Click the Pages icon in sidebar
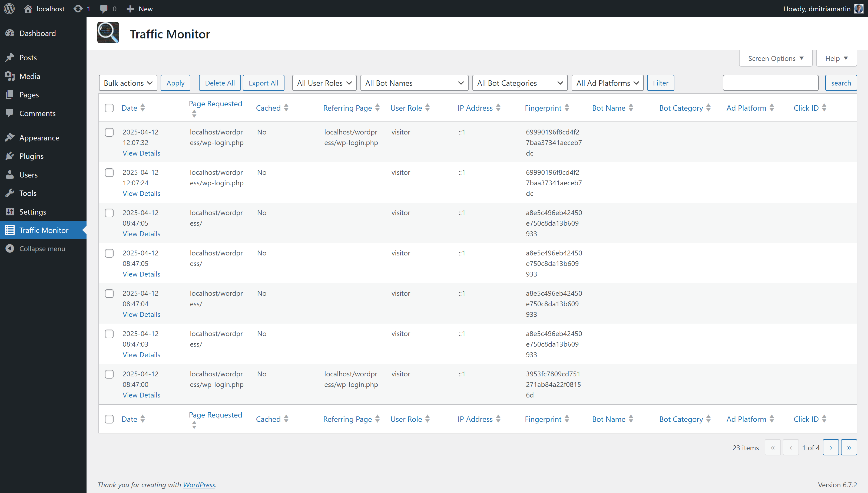Screen dimensions: 868x493 10,95
